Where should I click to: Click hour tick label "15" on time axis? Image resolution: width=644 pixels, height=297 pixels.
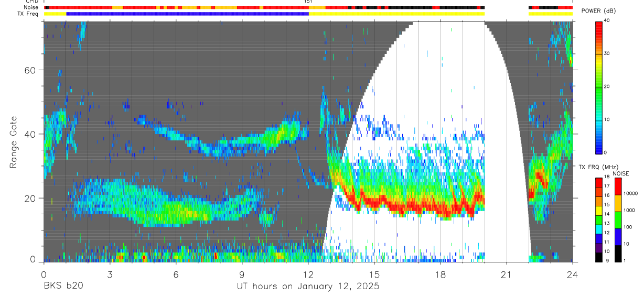(x=374, y=274)
